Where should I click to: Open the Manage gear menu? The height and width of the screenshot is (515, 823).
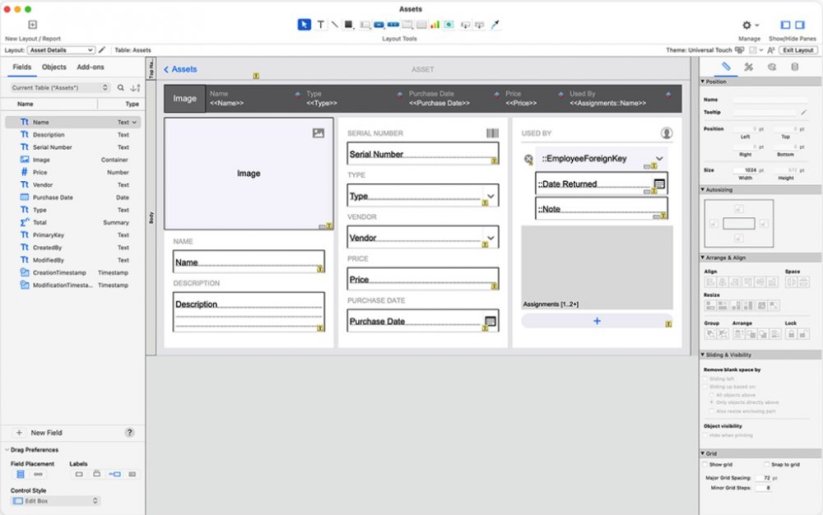point(751,25)
